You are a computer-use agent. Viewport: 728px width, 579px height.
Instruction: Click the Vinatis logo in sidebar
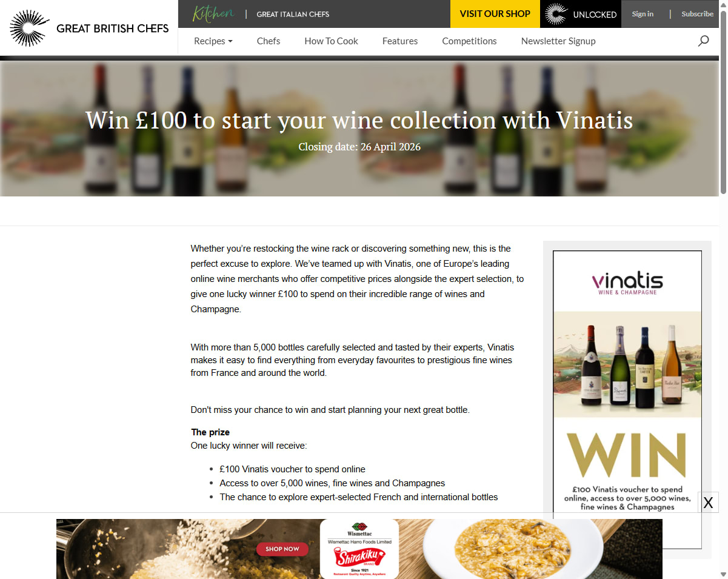point(627,284)
